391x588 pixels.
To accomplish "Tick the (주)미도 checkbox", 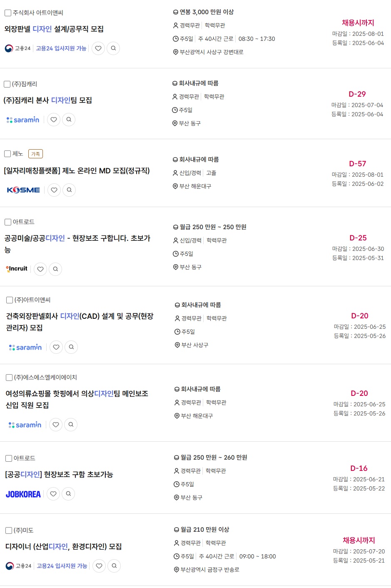I will [x=9, y=530].
